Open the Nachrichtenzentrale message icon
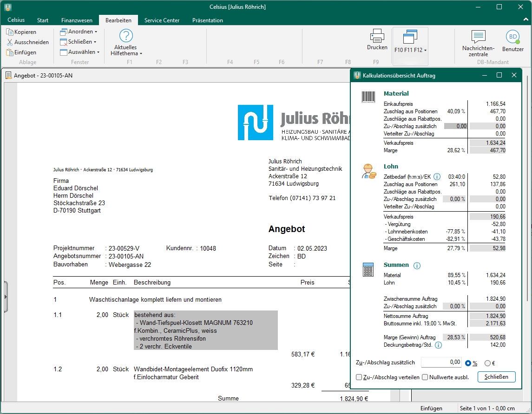The width and height of the screenshot is (532, 414). pyautogui.click(x=478, y=37)
